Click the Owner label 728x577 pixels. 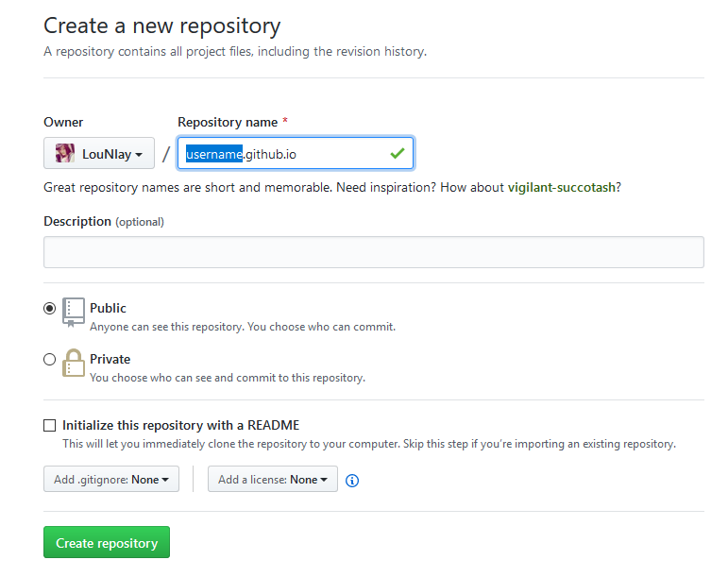coord(63,122)
